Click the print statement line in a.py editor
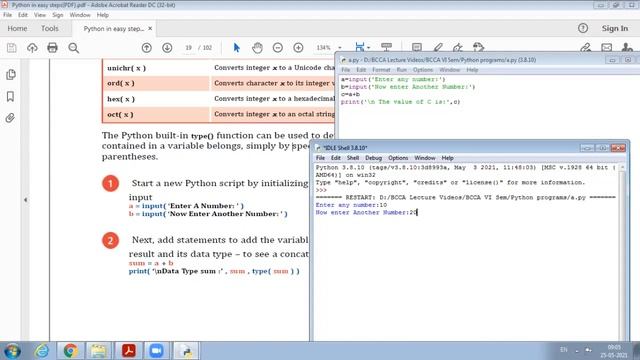Viewport: 640px width, 360px height. pyautogui.click(x=400, y=102)
